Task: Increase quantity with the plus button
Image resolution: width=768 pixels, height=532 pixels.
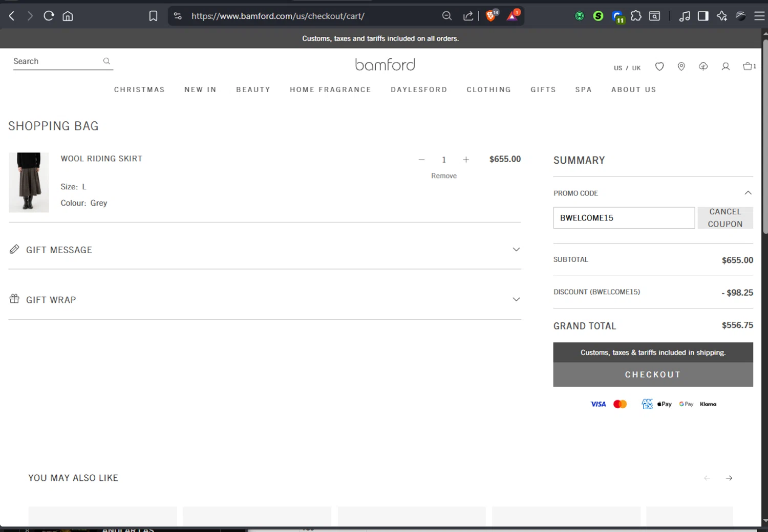Action: (466, 160)
